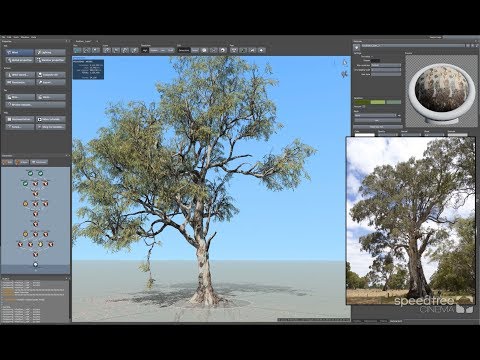The height and width of the screenshot is (360, 480).
Task: Click the material icon button beside material name field
Action: click(x=357, y=48)
